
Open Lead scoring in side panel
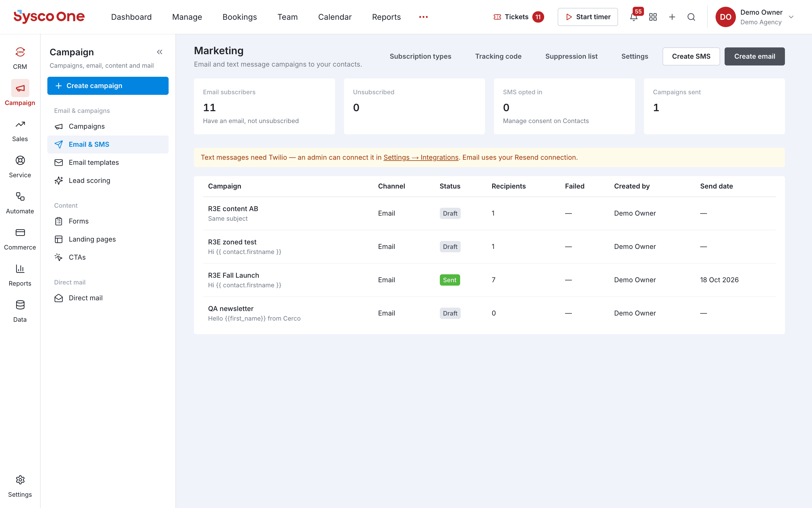(108, 180)
